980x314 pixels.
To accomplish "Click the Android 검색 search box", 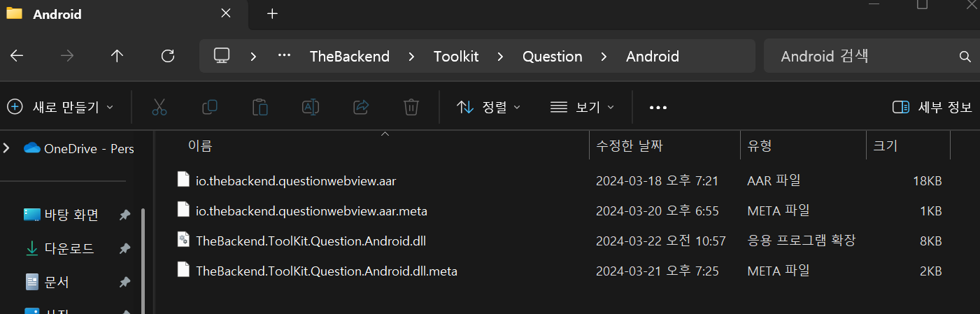I will coord(860,57).
